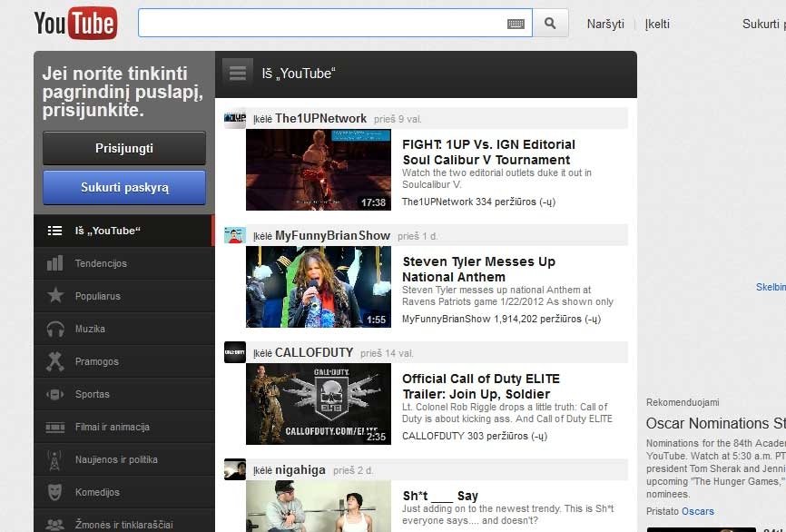Open the Call of Duty ELITE trailer thumbnail
786x532 pixels.
[319, 404]
